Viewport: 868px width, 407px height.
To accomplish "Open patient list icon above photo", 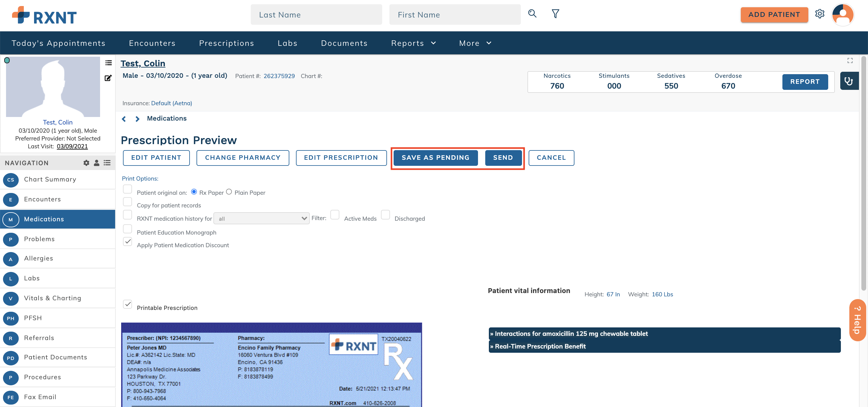I will click(x=108, y=63).
